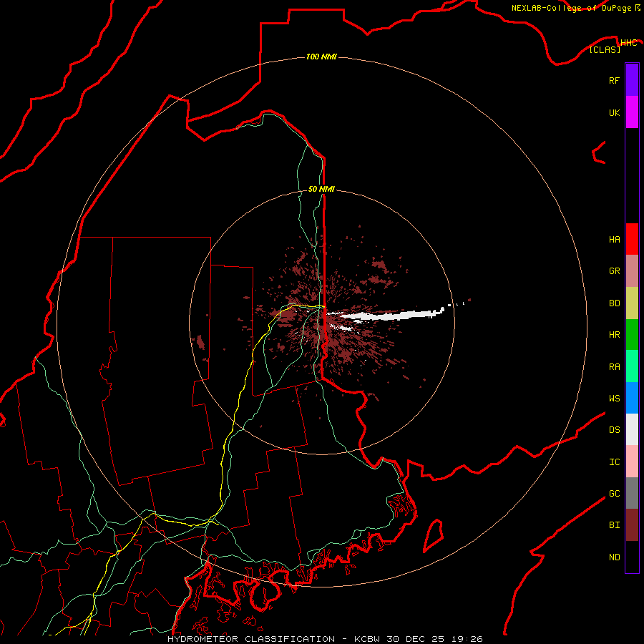The height and width of the screenshot is (644, 644).
Task: Click the 'HYDROMETEOR CLASSIFICATION' title text
Action: [x=251, y=639]
